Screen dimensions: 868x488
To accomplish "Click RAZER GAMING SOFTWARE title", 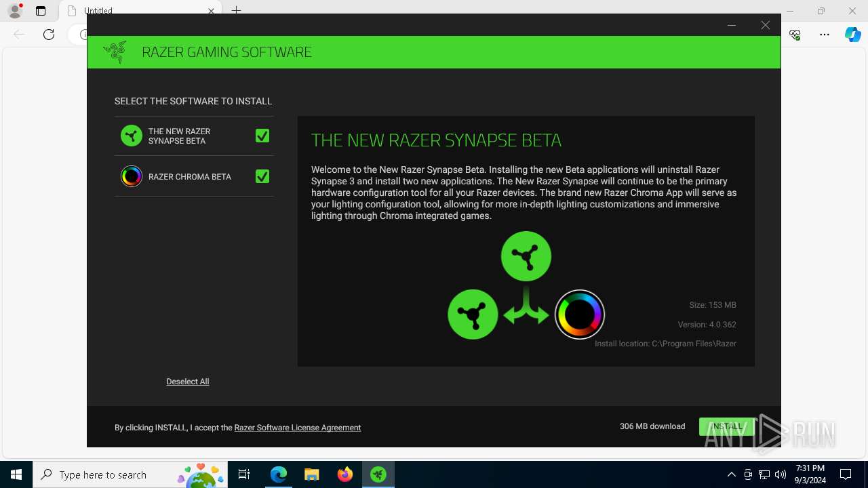I will 226,52.
